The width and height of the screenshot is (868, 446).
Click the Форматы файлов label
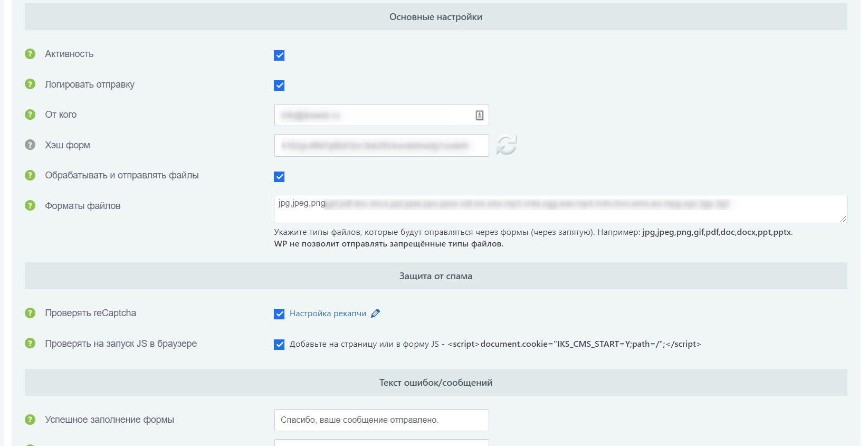(83, 206)
